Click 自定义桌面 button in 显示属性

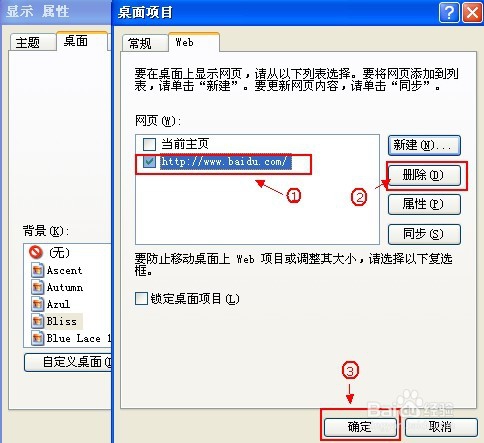pyautogui.click(x=68, y=362)
